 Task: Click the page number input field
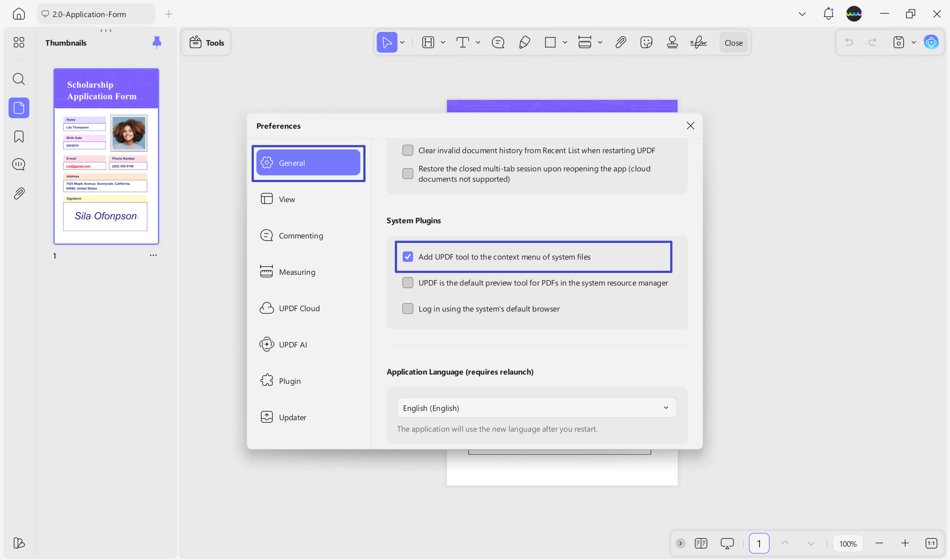759,543
